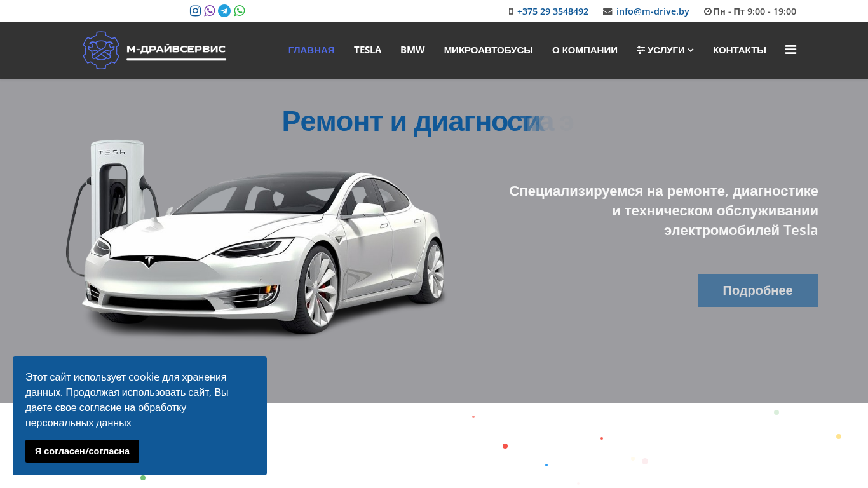Click the М-Драйвсервис logo
This screenshot has height=488, width=868.
154,50
